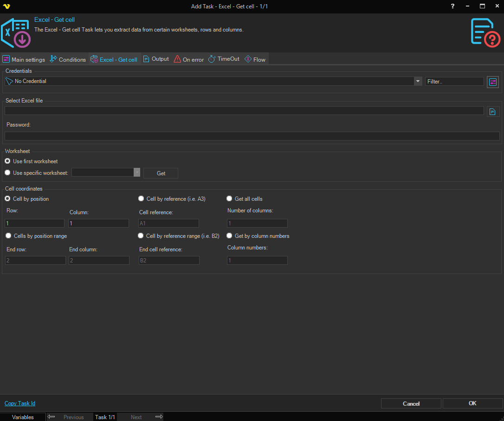Choose Cell by position radio button
The height and width of the screenshot is (421, 504).
(x=7, y=198)
